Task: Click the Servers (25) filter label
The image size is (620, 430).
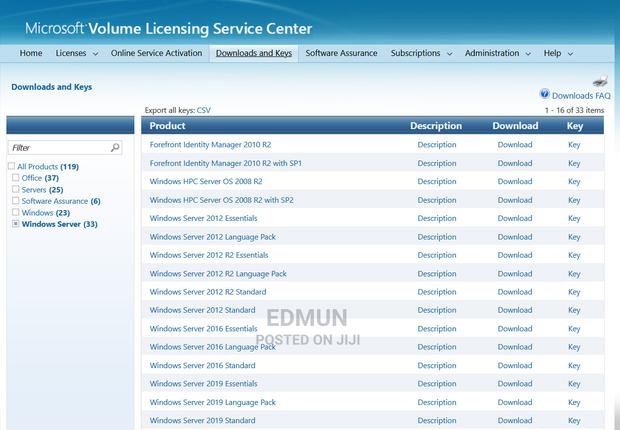Action: coord(42,189)
